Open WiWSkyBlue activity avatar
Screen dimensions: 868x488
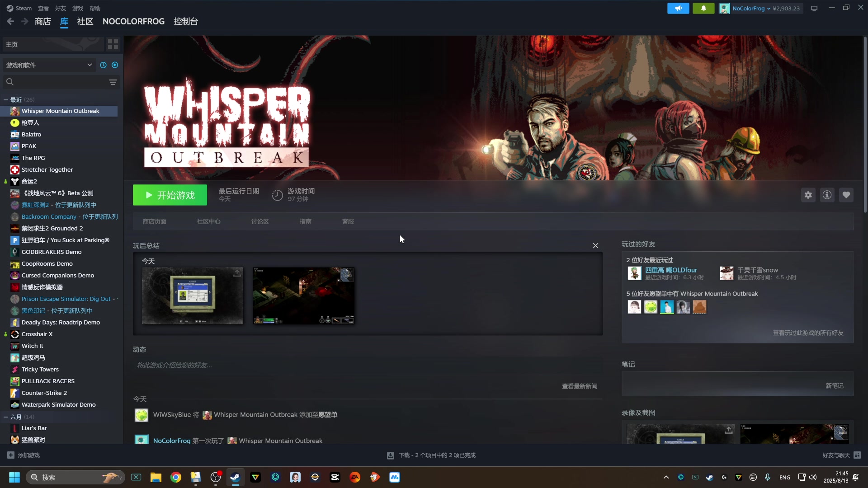click(x=142, y=415)
